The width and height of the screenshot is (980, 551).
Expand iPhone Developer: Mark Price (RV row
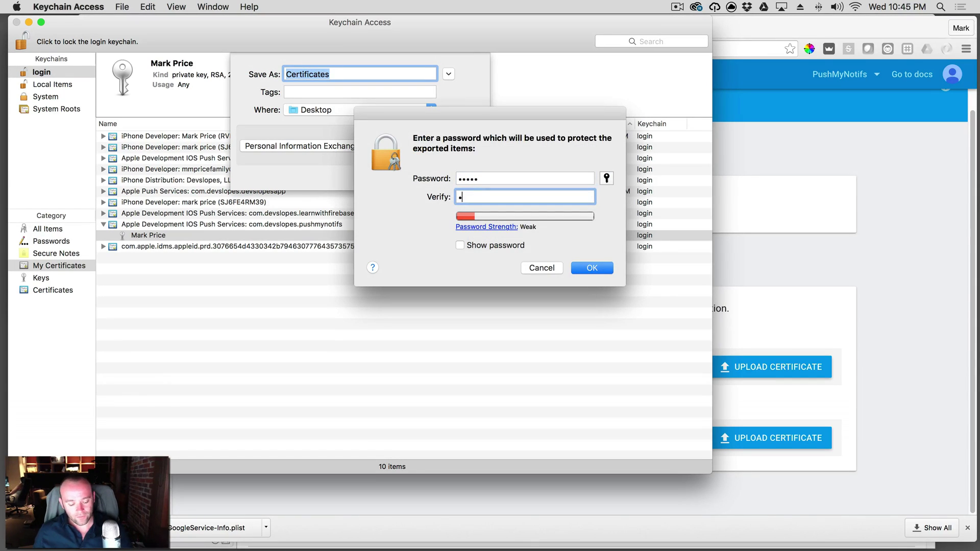click(103, 136)
